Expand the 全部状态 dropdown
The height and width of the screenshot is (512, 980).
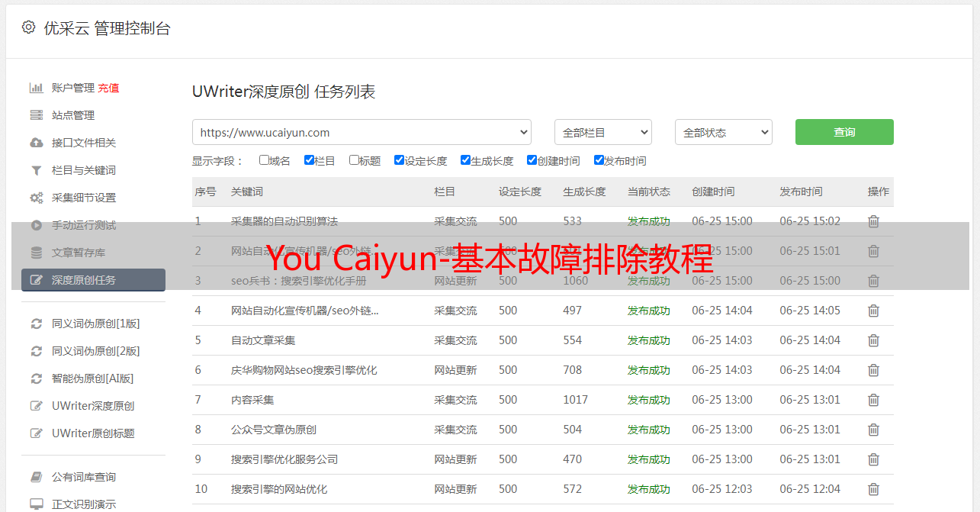click(724, 132)
